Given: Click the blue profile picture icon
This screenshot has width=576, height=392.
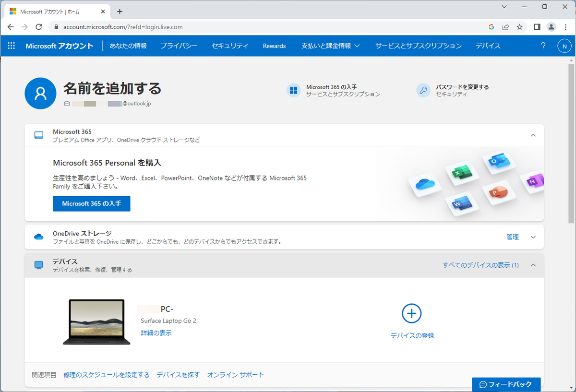Looking at the screenshot, I should [40, 93].
